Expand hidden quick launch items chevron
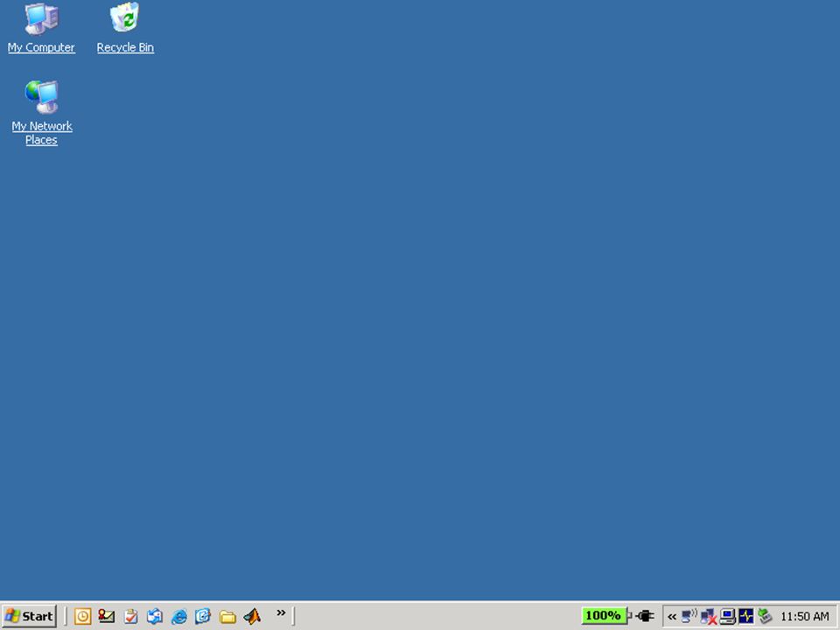This screenshot has height=630, width=840. tap(281, 612)
